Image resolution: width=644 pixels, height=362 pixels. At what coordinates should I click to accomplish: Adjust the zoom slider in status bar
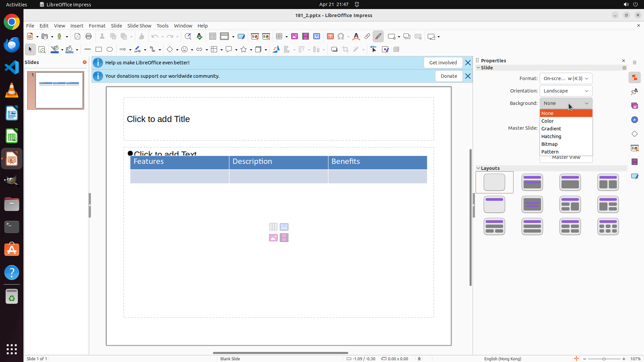[x=604, y=359]
